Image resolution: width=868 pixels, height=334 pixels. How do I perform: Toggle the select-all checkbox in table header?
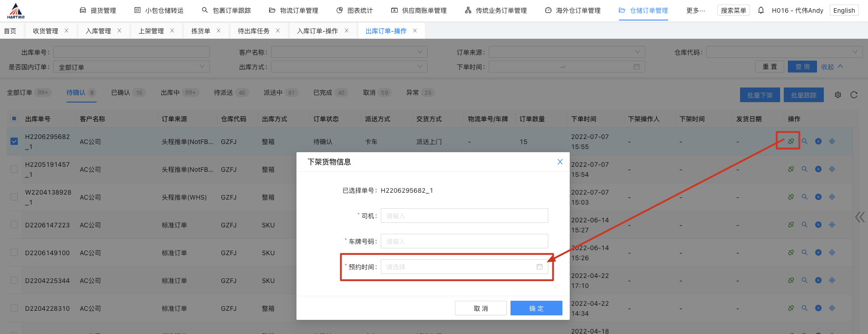point(14,118)
